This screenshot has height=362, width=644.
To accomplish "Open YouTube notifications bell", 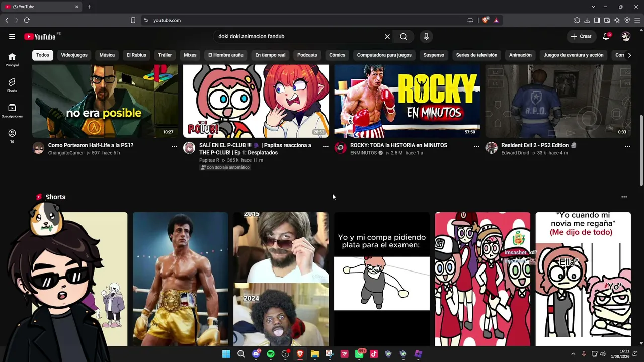I will coord(607,36).
